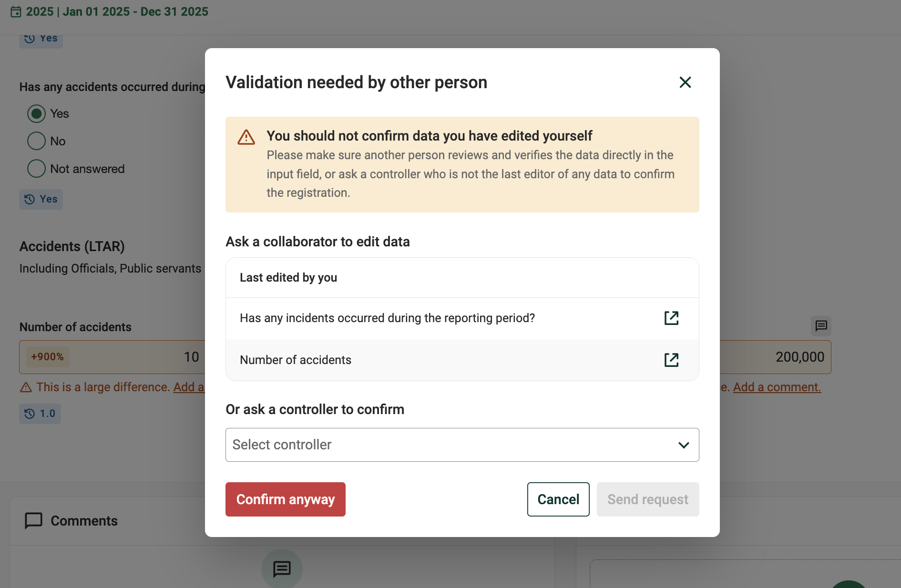The image size is (901, 588).
Task: Click the warning triangle icon in banner
Action: coord(246,137)
